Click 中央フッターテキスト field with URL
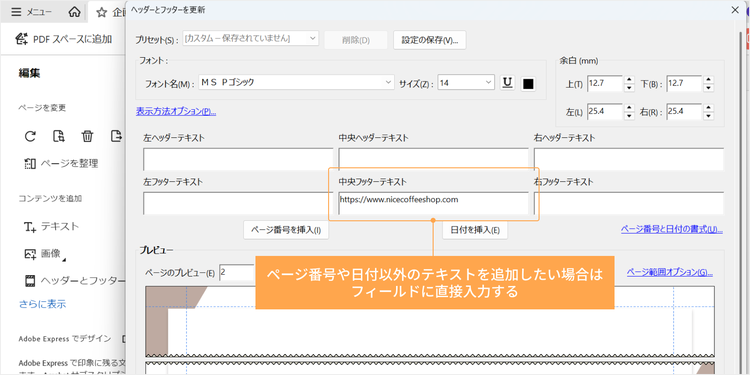 coord(433,203)
